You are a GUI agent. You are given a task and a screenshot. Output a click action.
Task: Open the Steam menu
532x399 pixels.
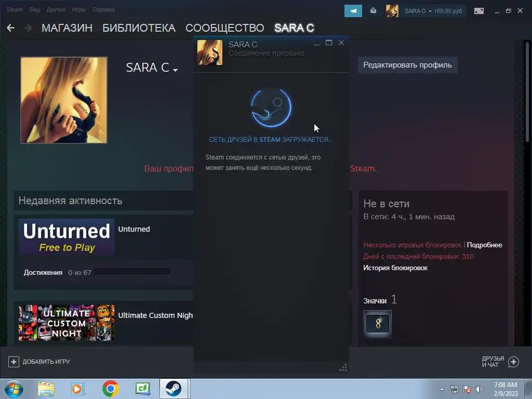tap(14, 9)
